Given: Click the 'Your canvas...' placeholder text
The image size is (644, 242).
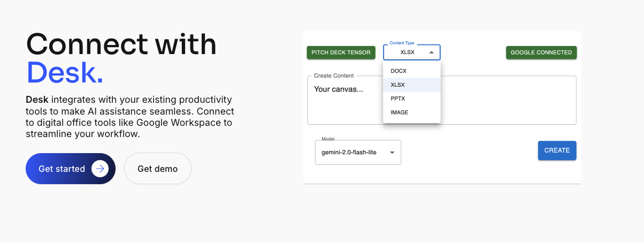Looking at the screenshot, I should pyautogui.click(x=339, y=89).
